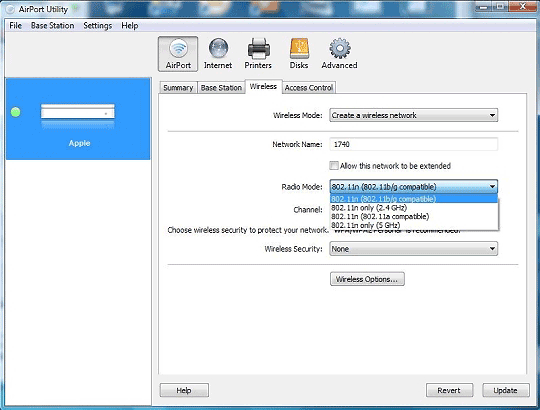Select the Apple base station in sidebar
540x410 pixels.
78,118
